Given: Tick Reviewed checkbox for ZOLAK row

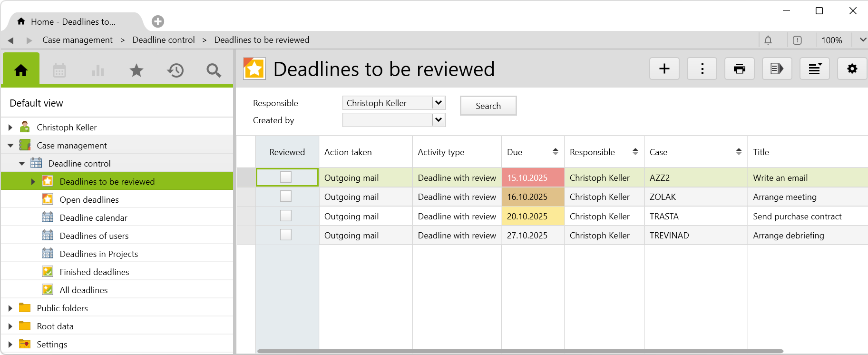Looking at the screenshot, I should (x=286, y=196).
